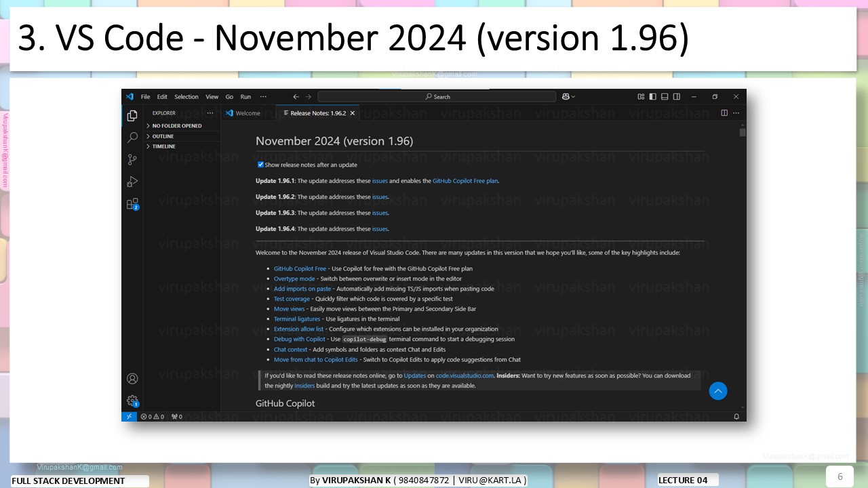
Task: Open the Updates link
Action: click(x=415, y=375)
